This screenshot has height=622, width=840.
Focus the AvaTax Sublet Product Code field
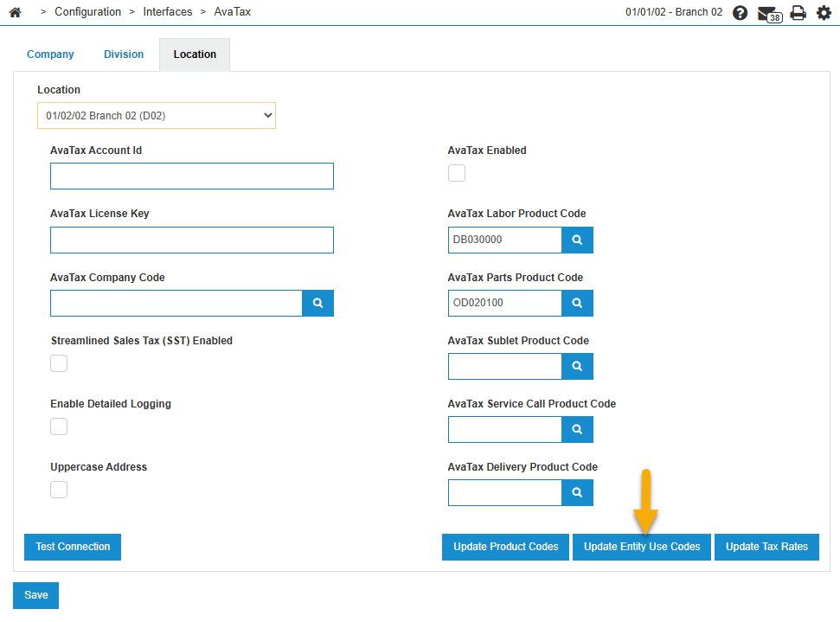[x=504, y=367]
